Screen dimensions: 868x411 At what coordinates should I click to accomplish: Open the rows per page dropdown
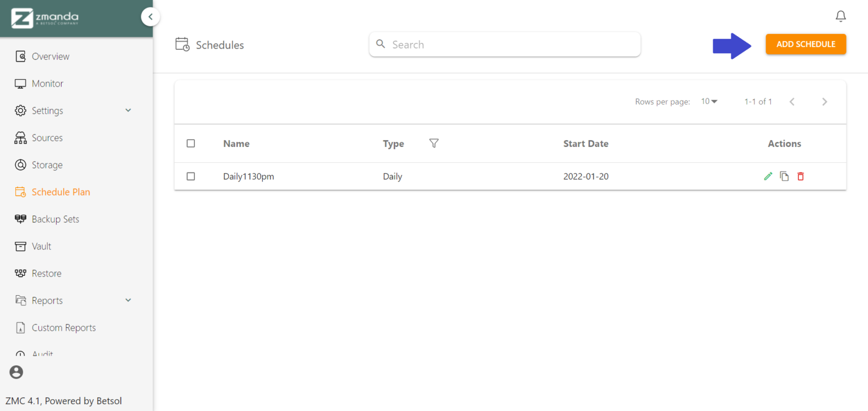point(709,101)
